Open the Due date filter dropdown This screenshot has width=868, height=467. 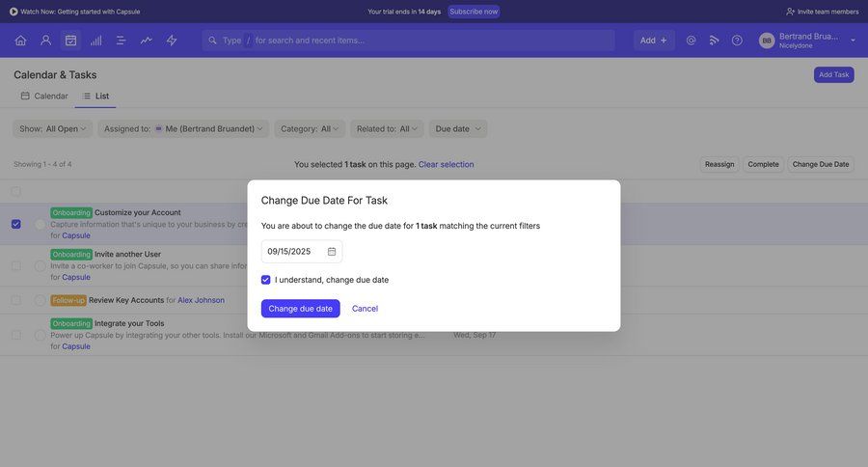[x=458, y=128]
